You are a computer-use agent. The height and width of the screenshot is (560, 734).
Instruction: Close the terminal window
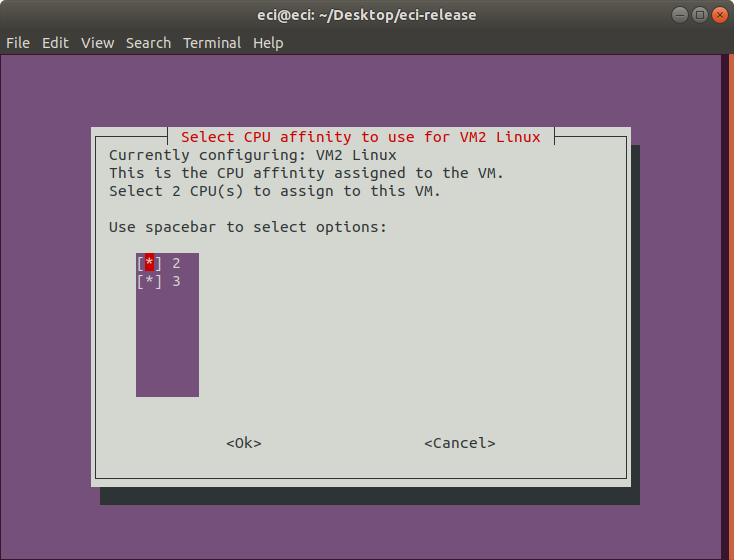click(x=720, y=15)
